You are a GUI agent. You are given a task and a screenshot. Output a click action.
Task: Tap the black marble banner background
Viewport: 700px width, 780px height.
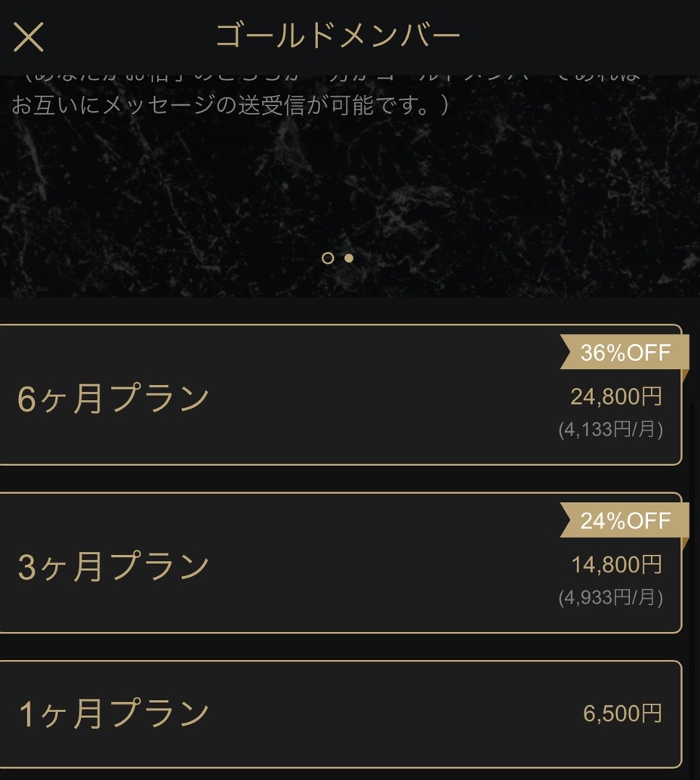(x=347, y=189)
